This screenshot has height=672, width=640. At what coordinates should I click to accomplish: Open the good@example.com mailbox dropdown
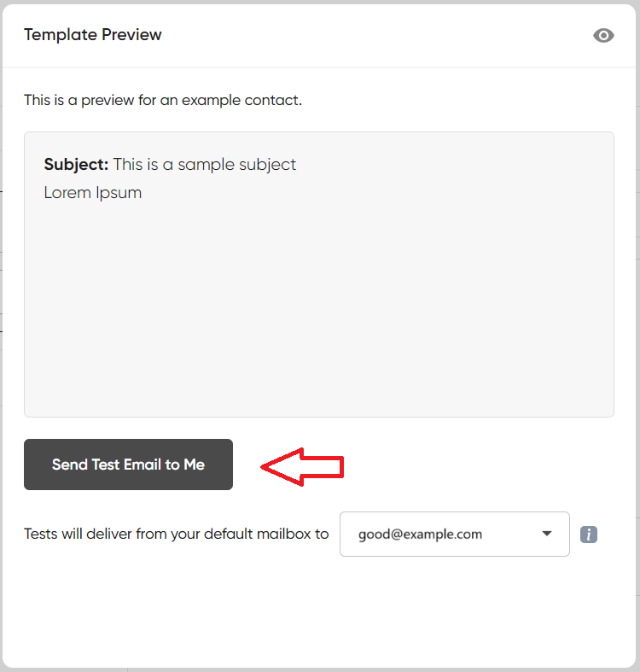(454, 535)
